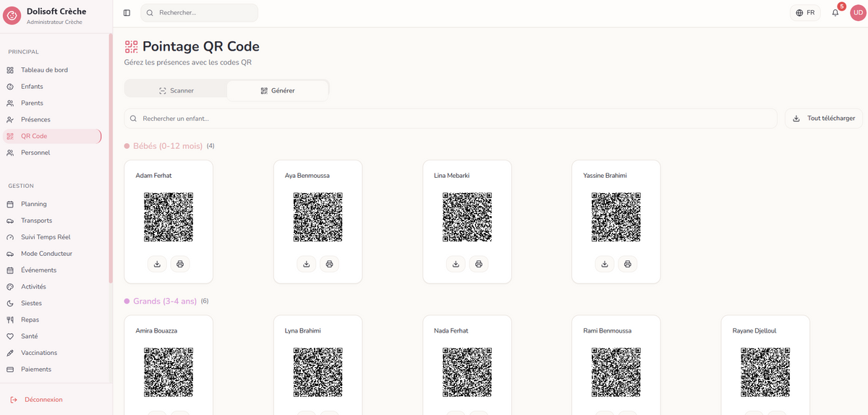Open the UD user avatar menu

click(858, 13)
